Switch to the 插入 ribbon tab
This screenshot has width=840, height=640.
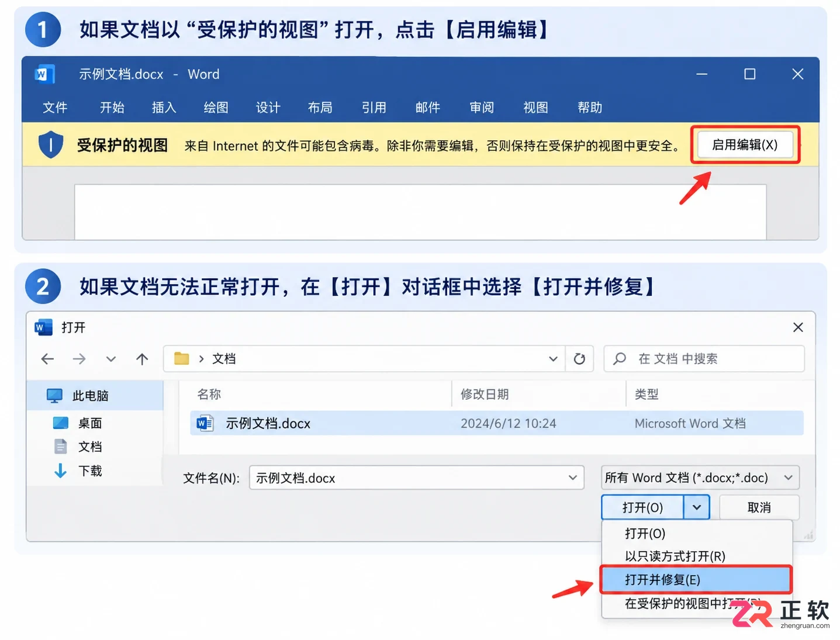click(x=164, y=108)
